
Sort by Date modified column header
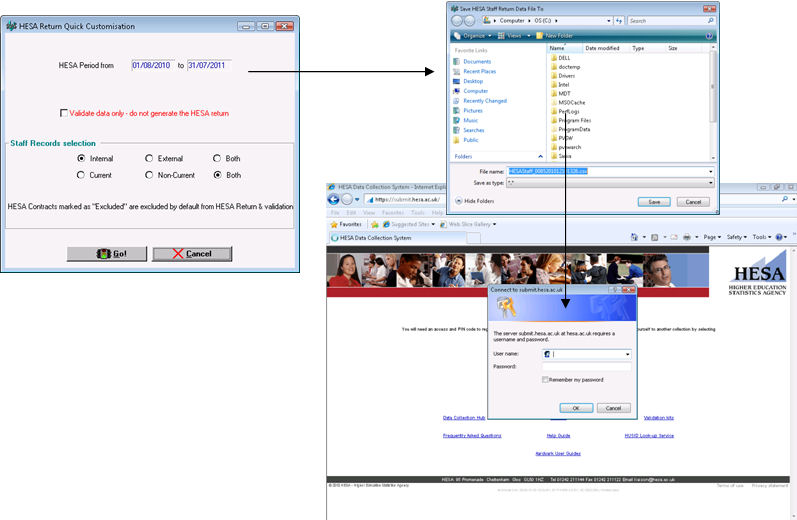[x=605, y=48]
